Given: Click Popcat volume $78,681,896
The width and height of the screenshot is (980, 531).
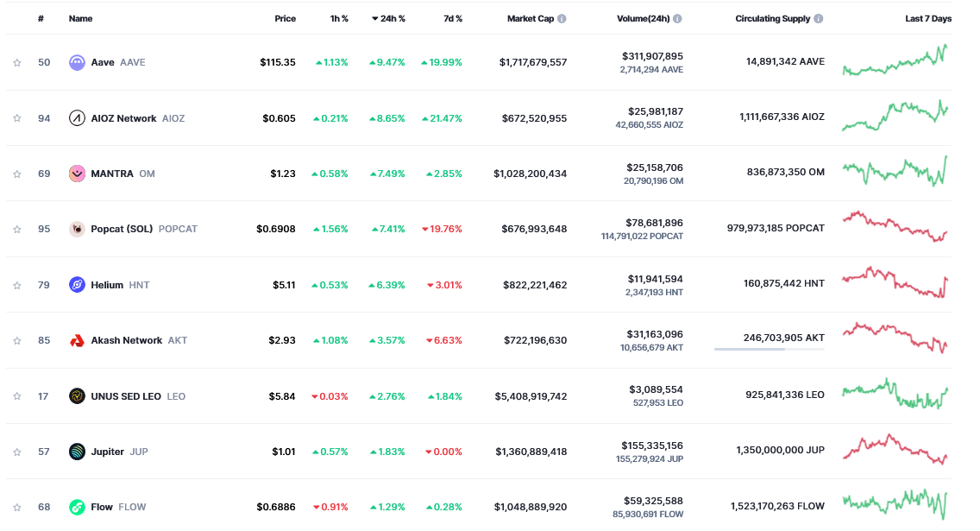Looking at the screenshot, I should pyautogui.click(x=655, y=224).
